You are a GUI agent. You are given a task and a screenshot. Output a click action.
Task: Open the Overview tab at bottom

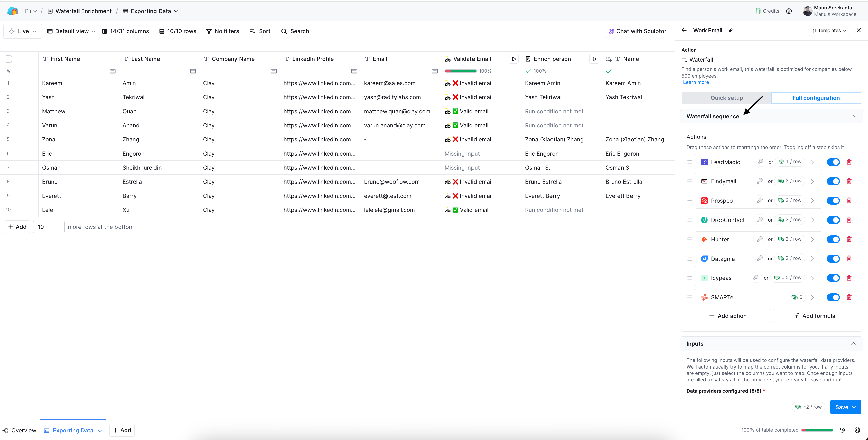[x=19, y=430]
